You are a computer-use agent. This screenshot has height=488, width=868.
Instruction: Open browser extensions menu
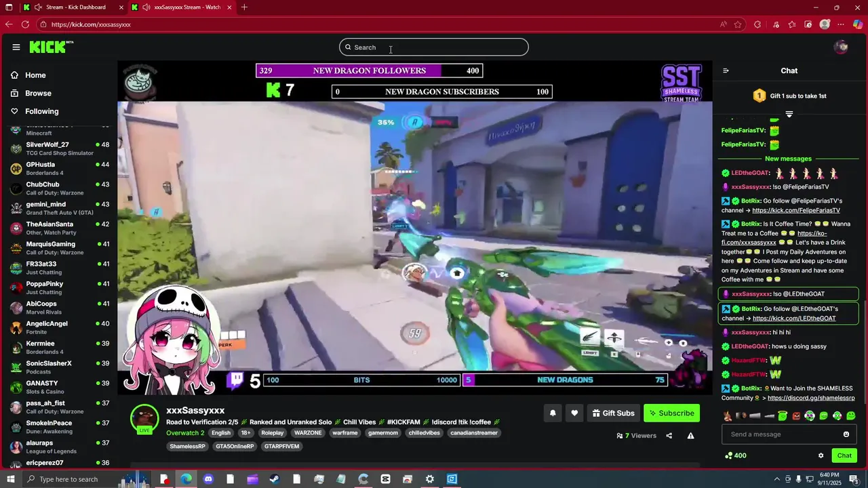pos(757,24)
